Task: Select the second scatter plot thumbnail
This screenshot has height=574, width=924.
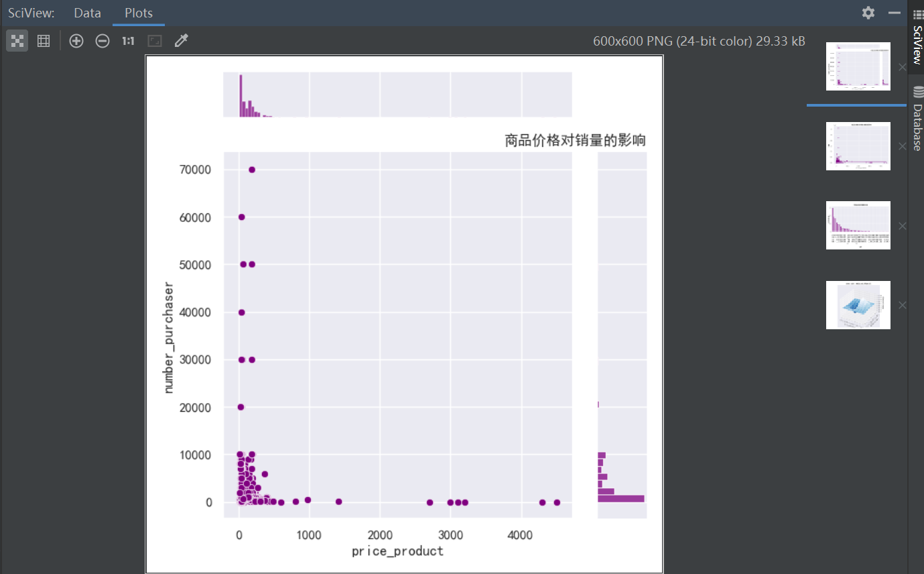Action: (858, 146)
